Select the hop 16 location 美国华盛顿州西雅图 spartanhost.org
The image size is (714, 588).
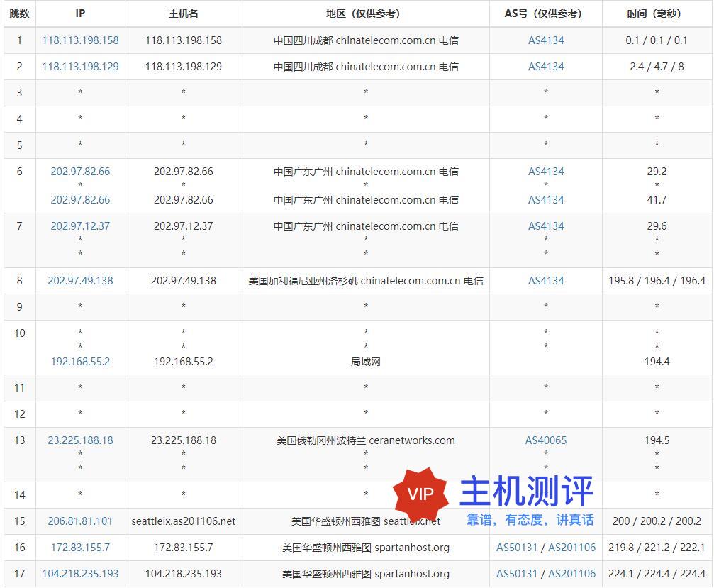366,548
